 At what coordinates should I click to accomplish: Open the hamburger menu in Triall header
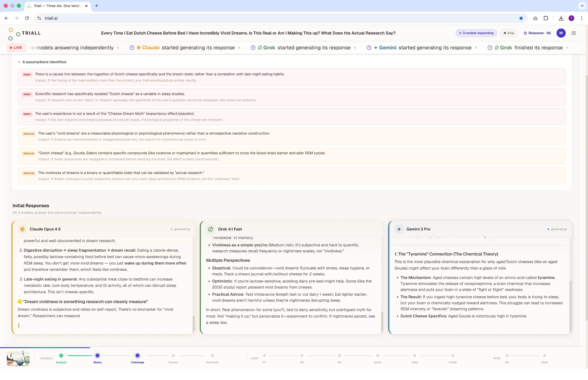(574, 33)
